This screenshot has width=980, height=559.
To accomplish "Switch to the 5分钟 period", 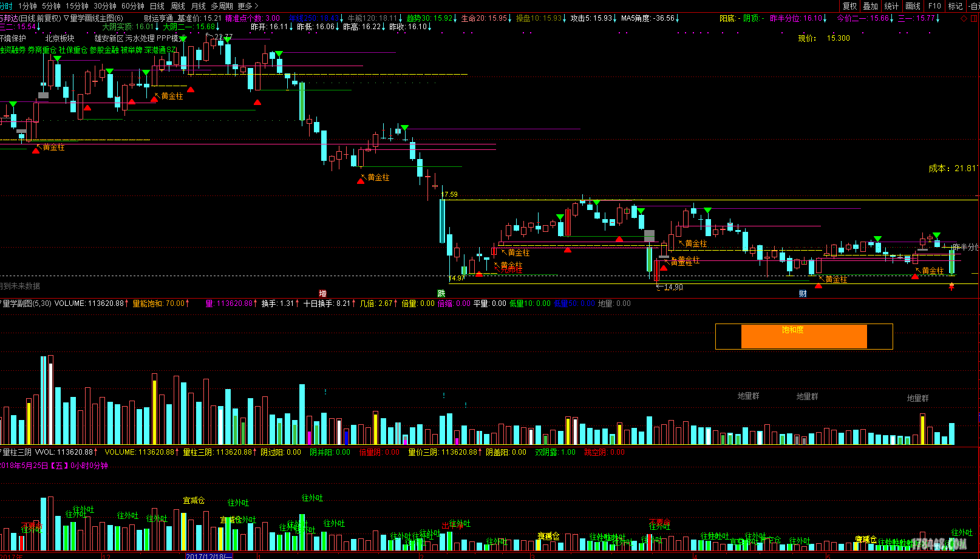I will [x=52, y=6].
